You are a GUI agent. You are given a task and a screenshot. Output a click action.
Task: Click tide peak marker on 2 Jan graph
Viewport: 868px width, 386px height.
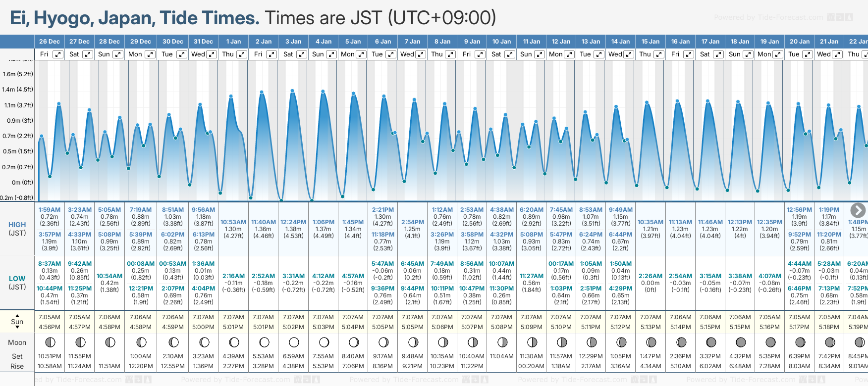tap(262, 92)
